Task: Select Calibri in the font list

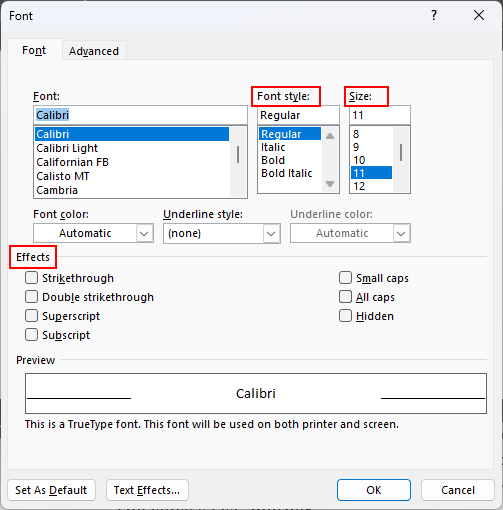Action: pos(132,134)
